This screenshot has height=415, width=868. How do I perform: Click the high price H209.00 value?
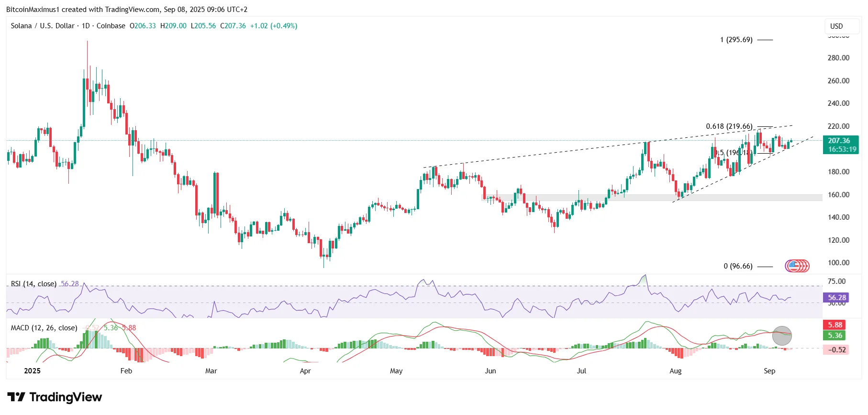(x=173, y=26)
